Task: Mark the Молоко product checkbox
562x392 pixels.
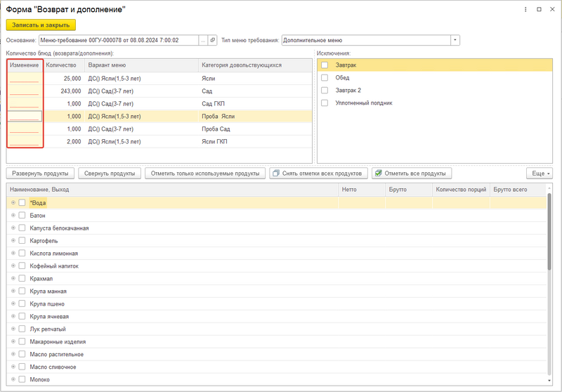Action: pos(22,379)
